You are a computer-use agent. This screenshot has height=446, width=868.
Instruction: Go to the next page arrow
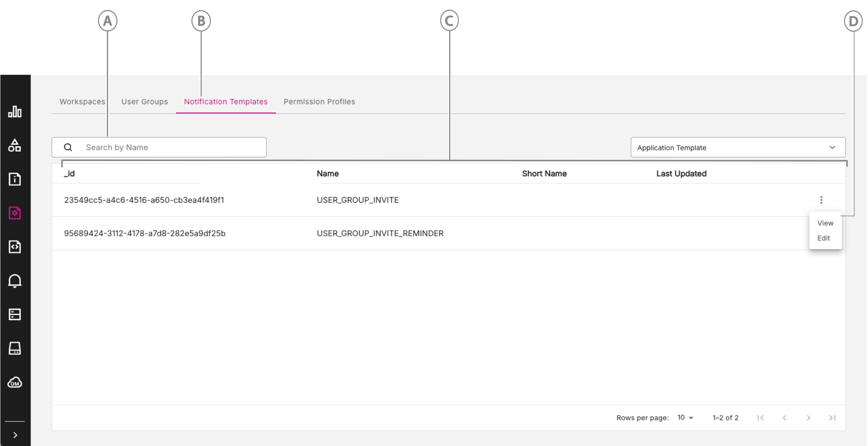808,417
